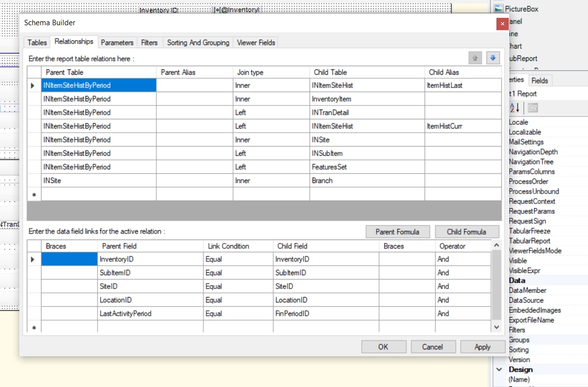Select the DataMember property

pyautogui.click(x=528, y=290)
